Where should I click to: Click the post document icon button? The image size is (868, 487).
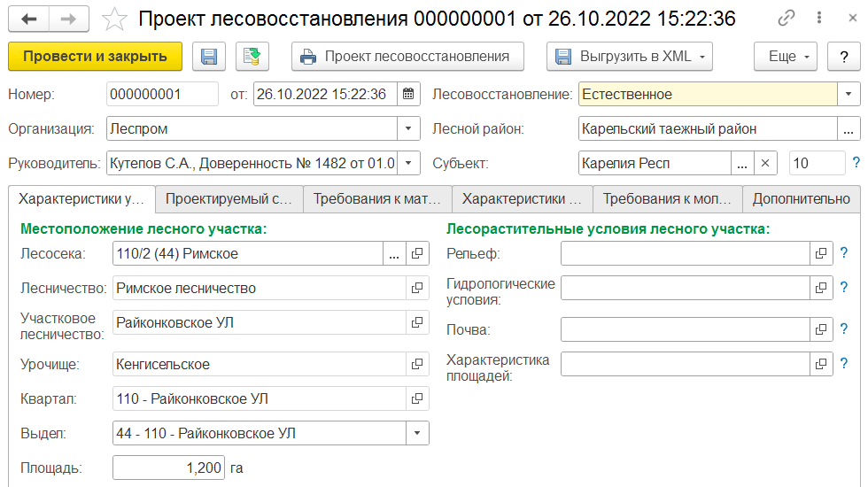[252, 57]
